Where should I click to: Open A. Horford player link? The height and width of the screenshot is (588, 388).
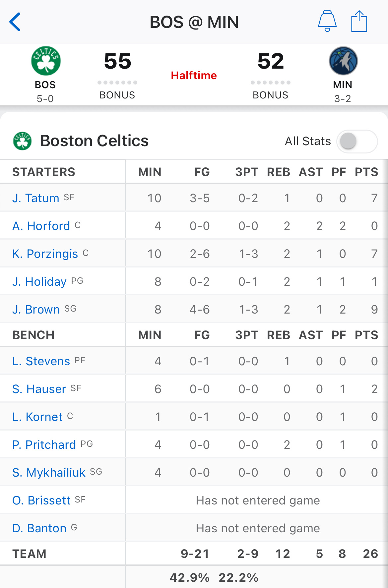pyautogui.click(x=41, y=226)
